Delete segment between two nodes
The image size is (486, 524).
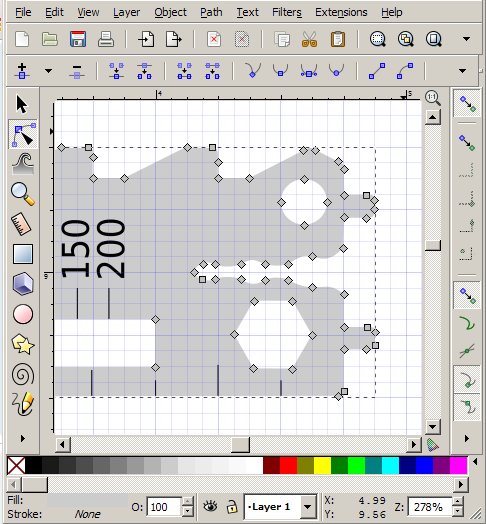pos(212,71)
